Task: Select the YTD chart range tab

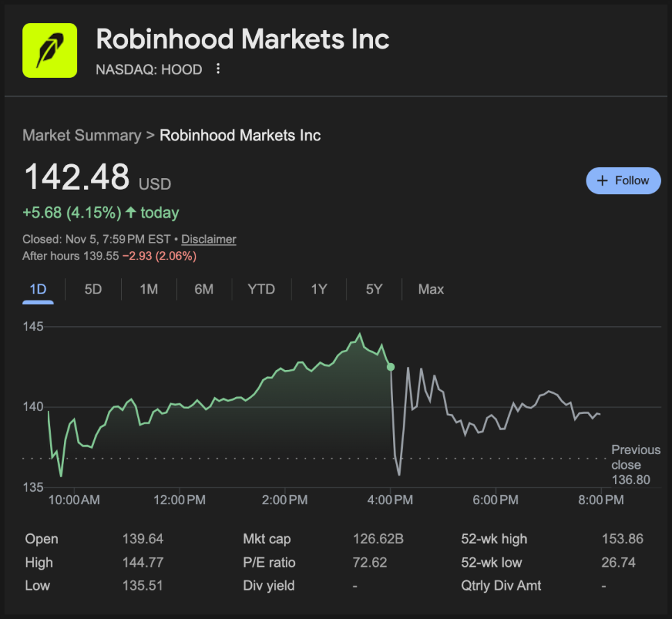Action: (261, 289)
